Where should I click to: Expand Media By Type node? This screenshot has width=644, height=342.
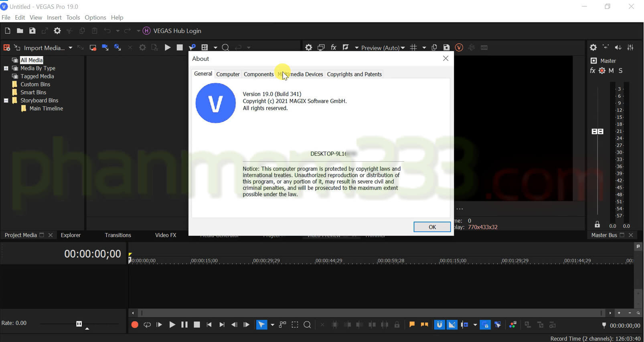[6, 68]
